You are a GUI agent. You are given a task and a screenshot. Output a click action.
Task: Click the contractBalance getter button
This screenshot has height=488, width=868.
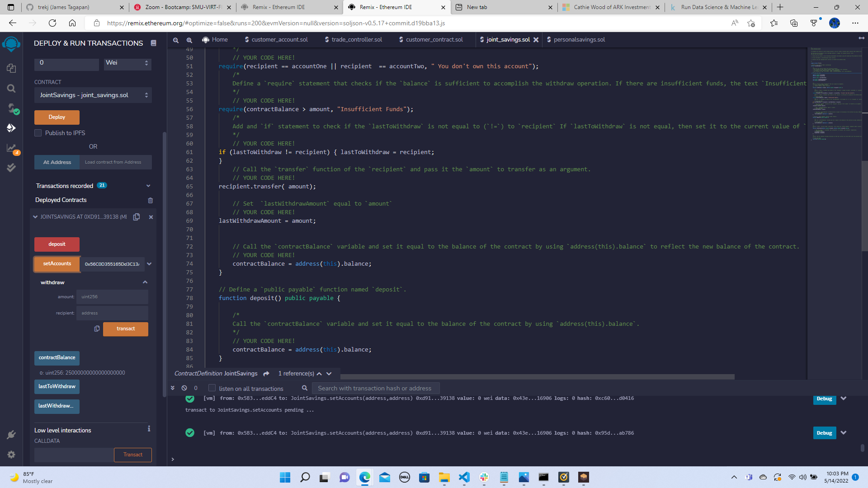(x=57, y=358)
